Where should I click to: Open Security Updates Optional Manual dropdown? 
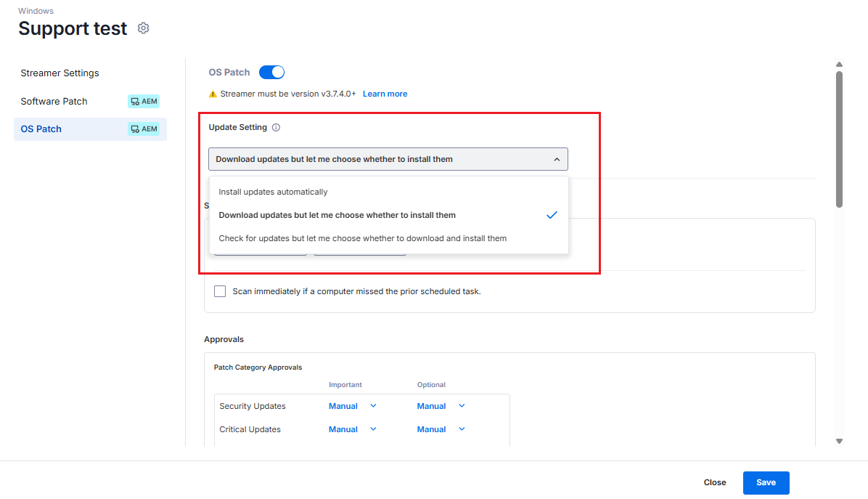(441, 406)
